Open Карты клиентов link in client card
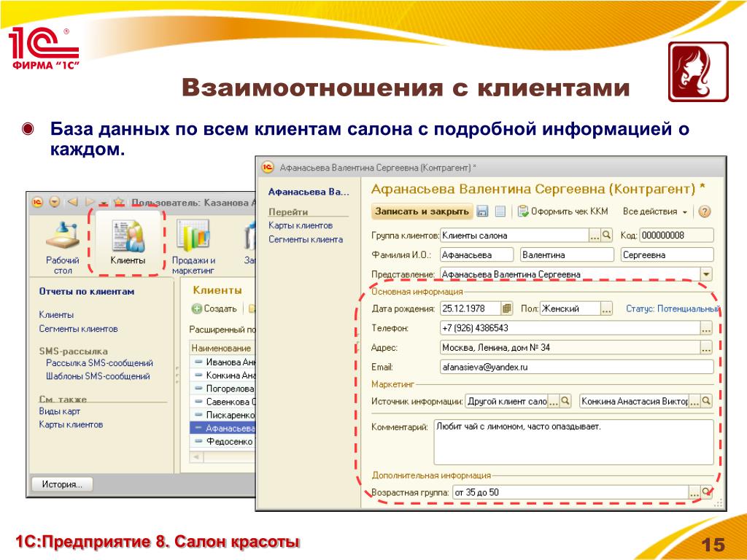 click(301, 225)
